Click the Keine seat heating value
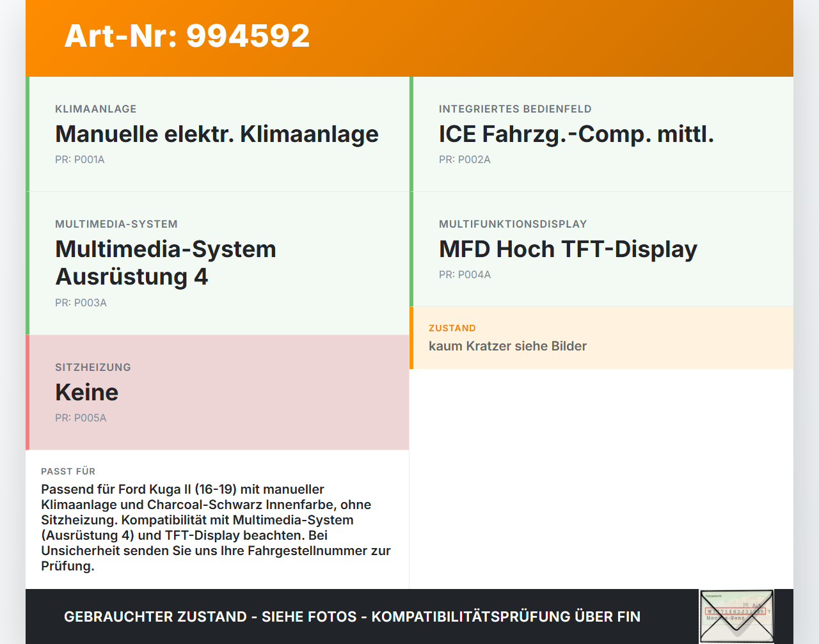The height and width of the screenshot is (644, 819). pos(87,393)
